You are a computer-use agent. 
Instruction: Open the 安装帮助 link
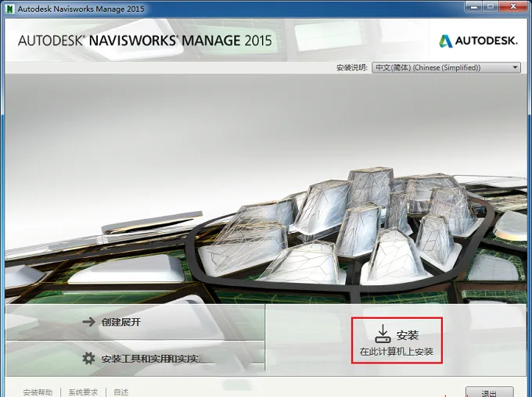(x=38, y=392)
